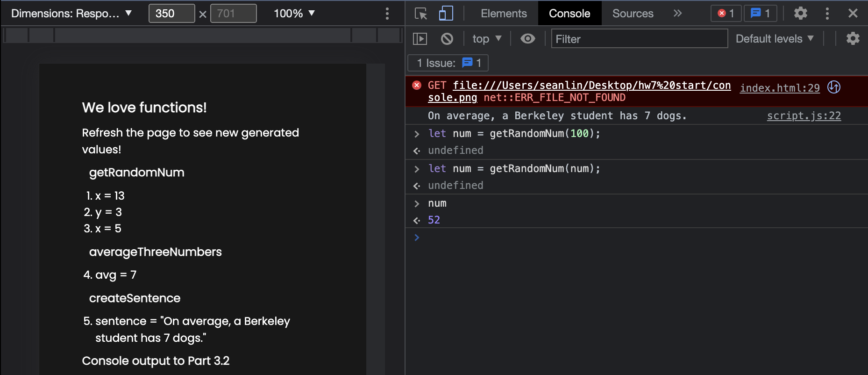
Task: Edit the viewport height field 701
Action: tap(233, 14)
